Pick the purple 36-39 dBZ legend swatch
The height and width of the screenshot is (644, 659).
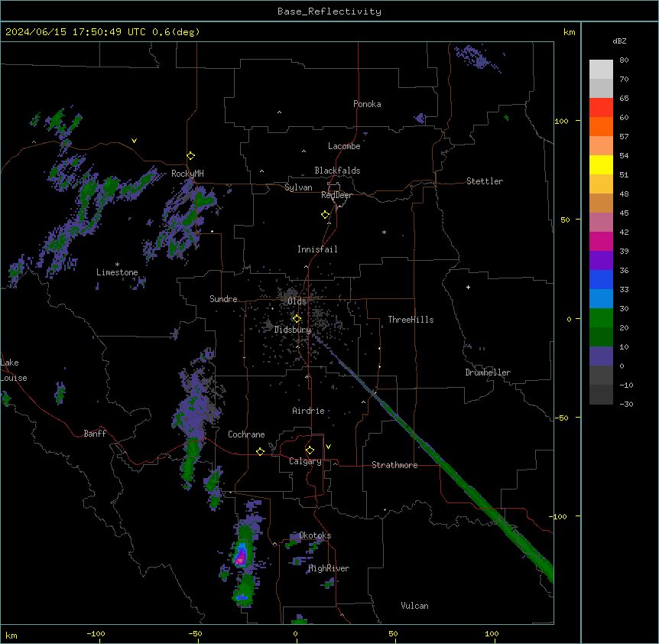pyautogui.click(x=601, y=261)
